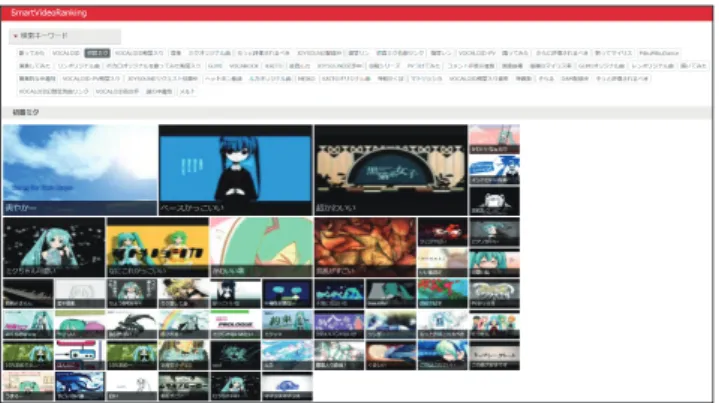Select the 描いてみた keyword tag
719x403 pixels.
click(693, 66)
